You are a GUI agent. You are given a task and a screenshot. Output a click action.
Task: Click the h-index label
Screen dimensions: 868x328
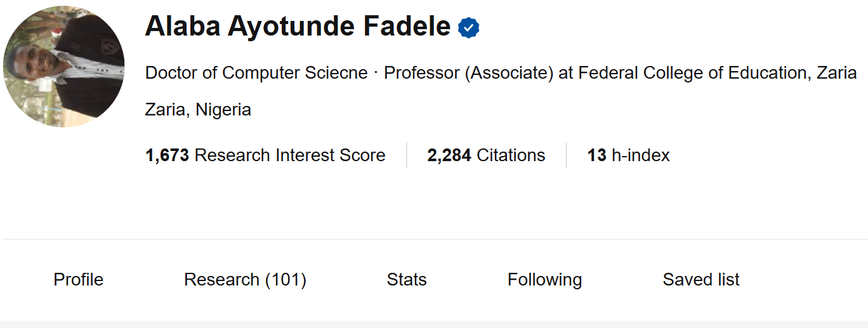click(641, 155)
